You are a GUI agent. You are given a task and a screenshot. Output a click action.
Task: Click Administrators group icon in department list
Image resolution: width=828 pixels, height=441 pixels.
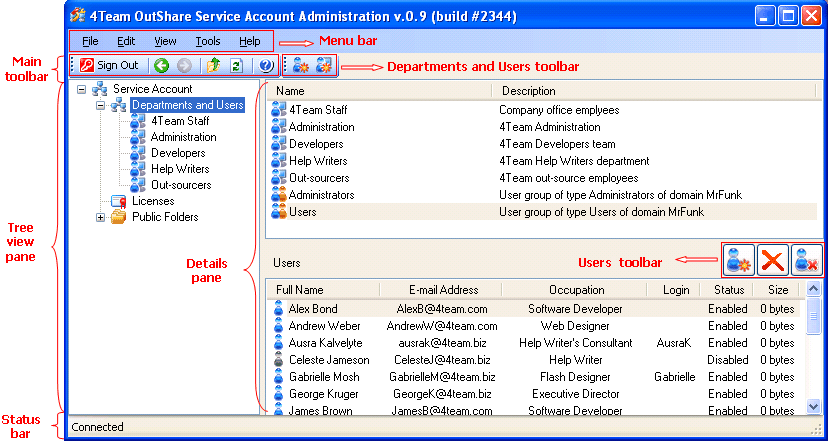click(x=278, y=195)
